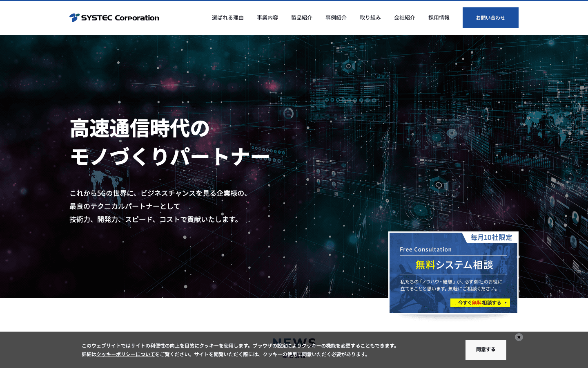588x368 pixels.
Task: Open 採用情報 in the header
Action: click(439, 18)
